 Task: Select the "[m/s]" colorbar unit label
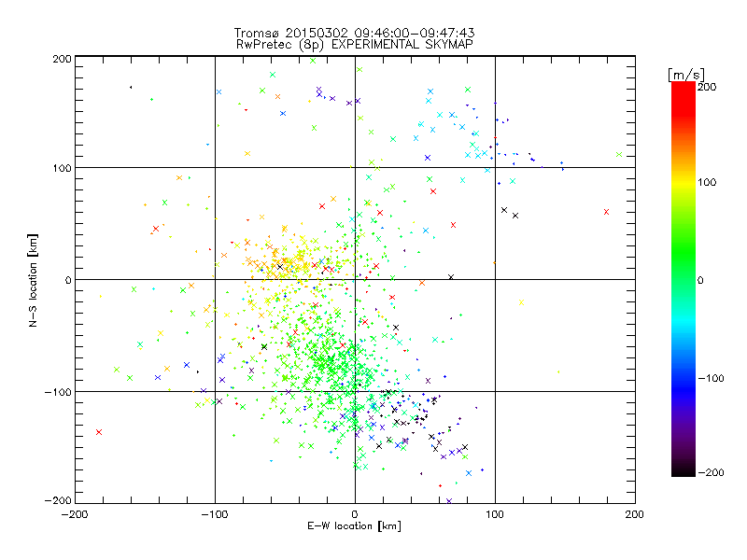[x=686, y=76]
